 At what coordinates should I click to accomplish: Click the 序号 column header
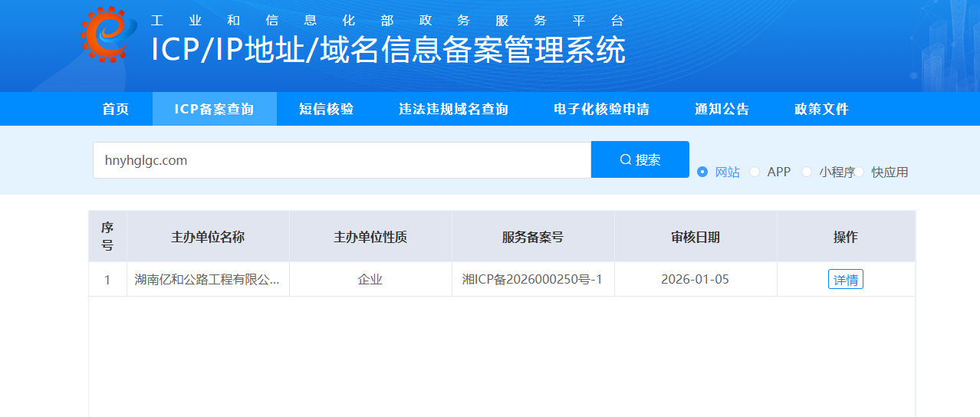(x=107, y=236)
